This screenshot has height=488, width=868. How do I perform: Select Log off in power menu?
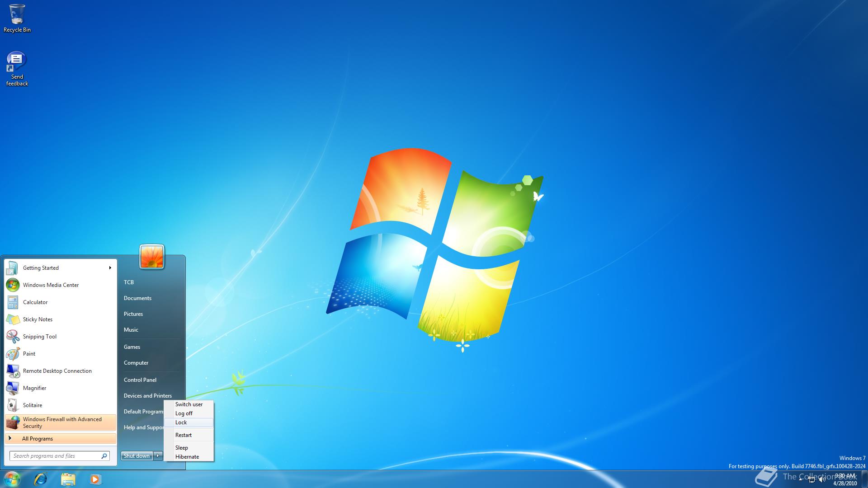click(x=189, y=413)
